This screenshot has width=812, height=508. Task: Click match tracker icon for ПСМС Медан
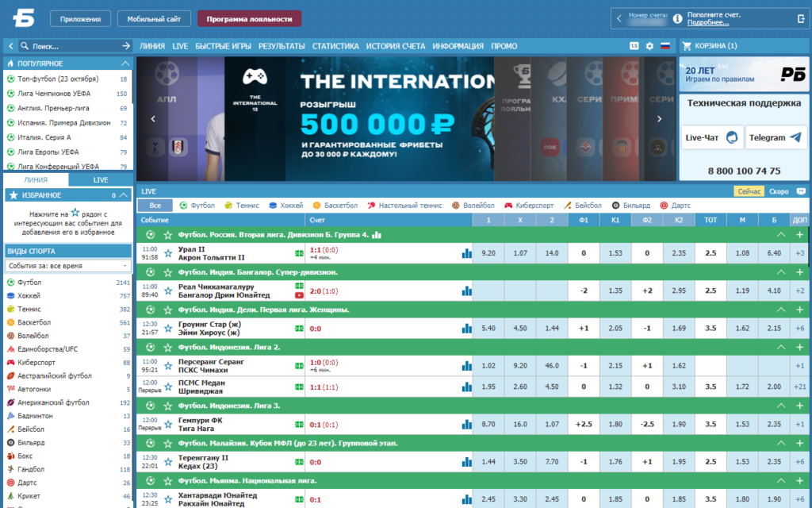pos(299,387)
